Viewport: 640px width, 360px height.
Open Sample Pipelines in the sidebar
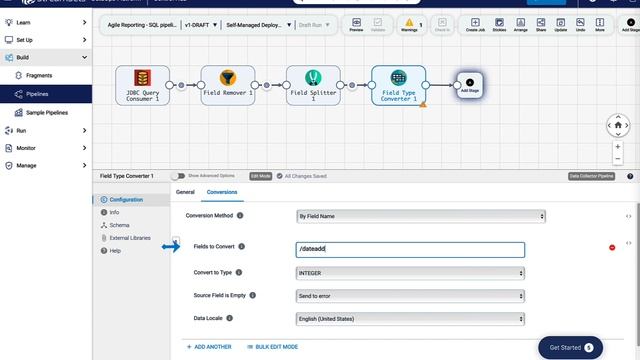pyautogui.click(x=46, y=113)
